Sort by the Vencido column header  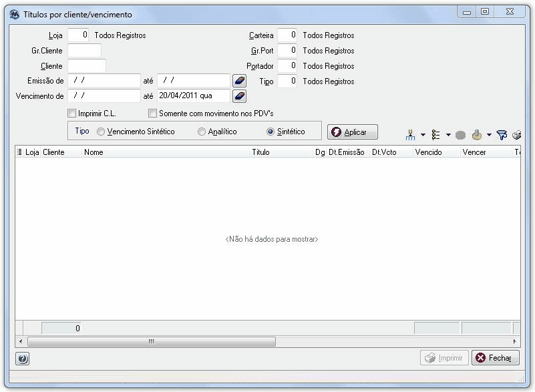tap(437, 152)
